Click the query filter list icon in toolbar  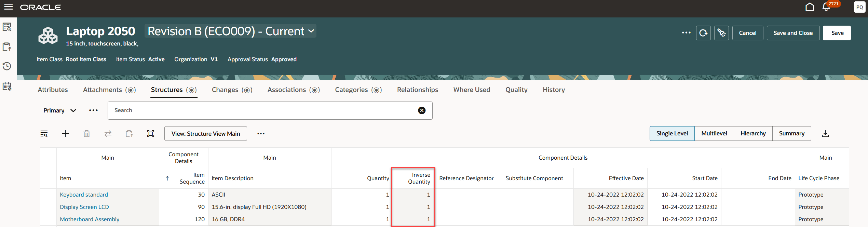tap(44, 134)
